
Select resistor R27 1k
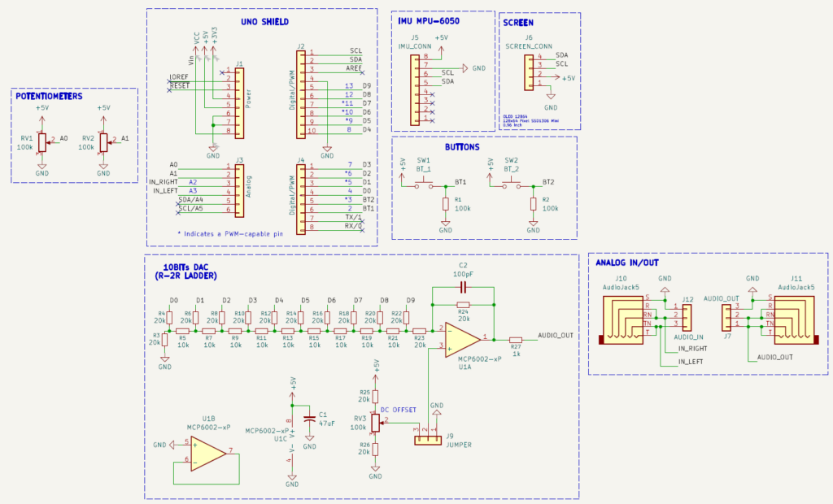516,339
